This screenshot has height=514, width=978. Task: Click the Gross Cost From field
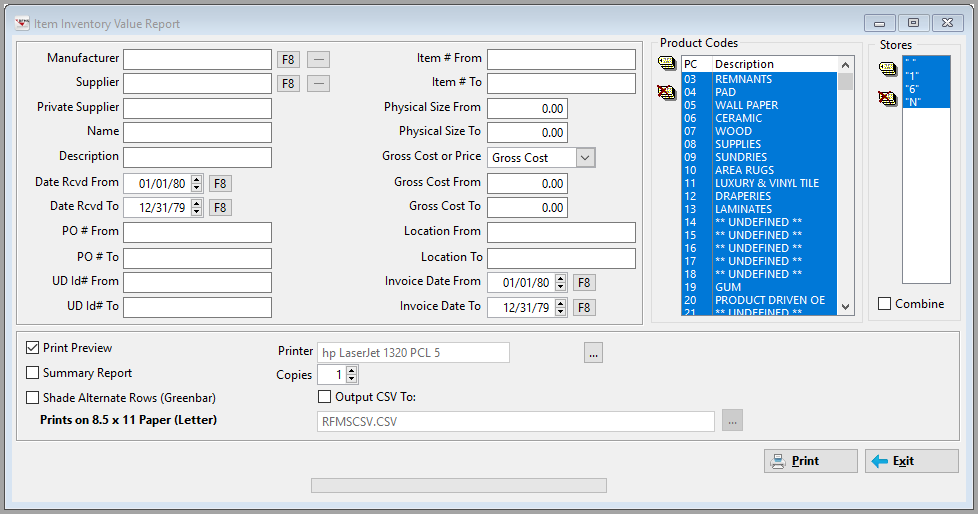pyautogui.click(x=528, y=183)
